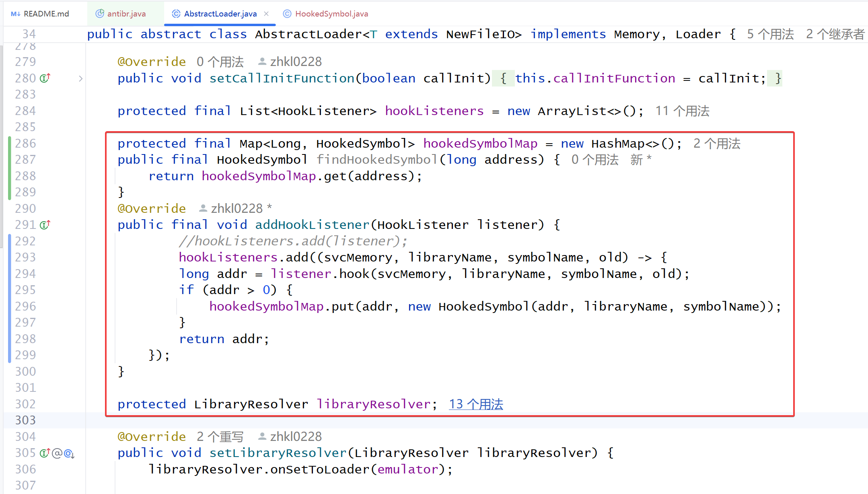
Task: Click implements-method gutter icon on line 291
Action: point(45,224)
